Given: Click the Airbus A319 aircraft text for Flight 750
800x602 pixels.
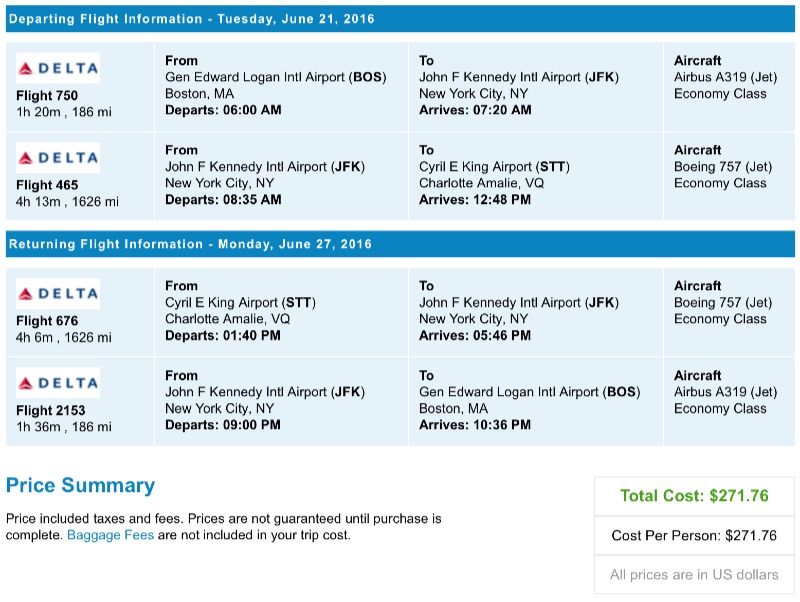Looking at the screenshot, I should 725,77.
